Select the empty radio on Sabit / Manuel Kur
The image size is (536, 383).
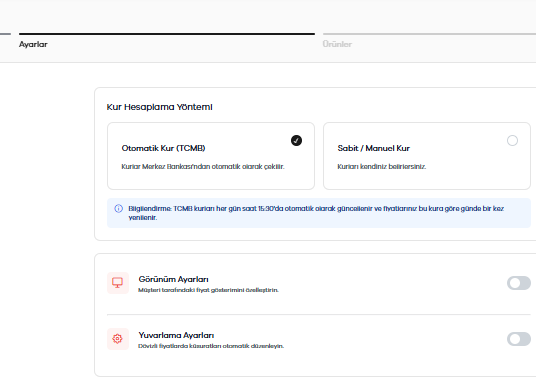click(x=512, y=141)
